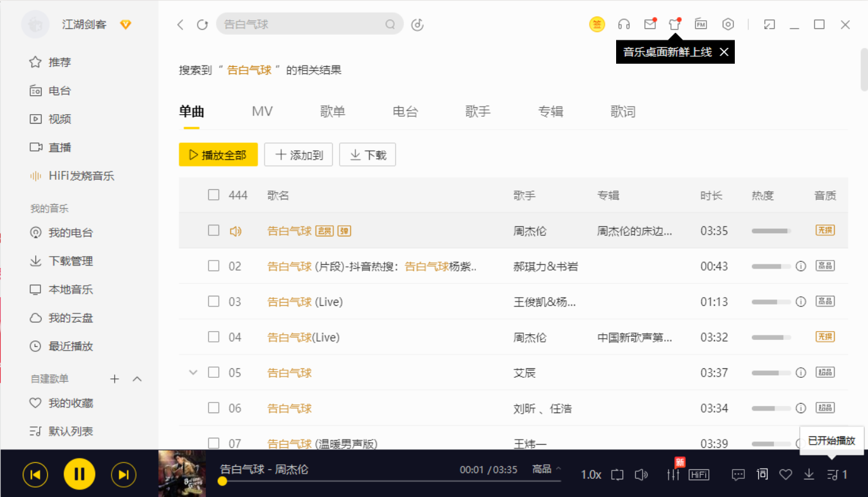
Task: Open the comments bubble icon
Action: [x=738, y=475]
